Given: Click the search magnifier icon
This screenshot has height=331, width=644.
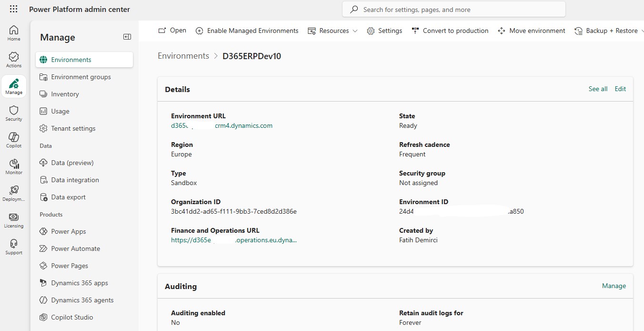Looking at the screenshot, I should point(354,10).
